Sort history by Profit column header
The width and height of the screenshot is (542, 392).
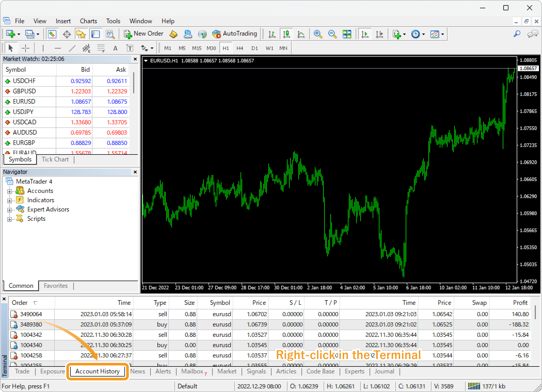pyautogui.click(x=510, y=303)
